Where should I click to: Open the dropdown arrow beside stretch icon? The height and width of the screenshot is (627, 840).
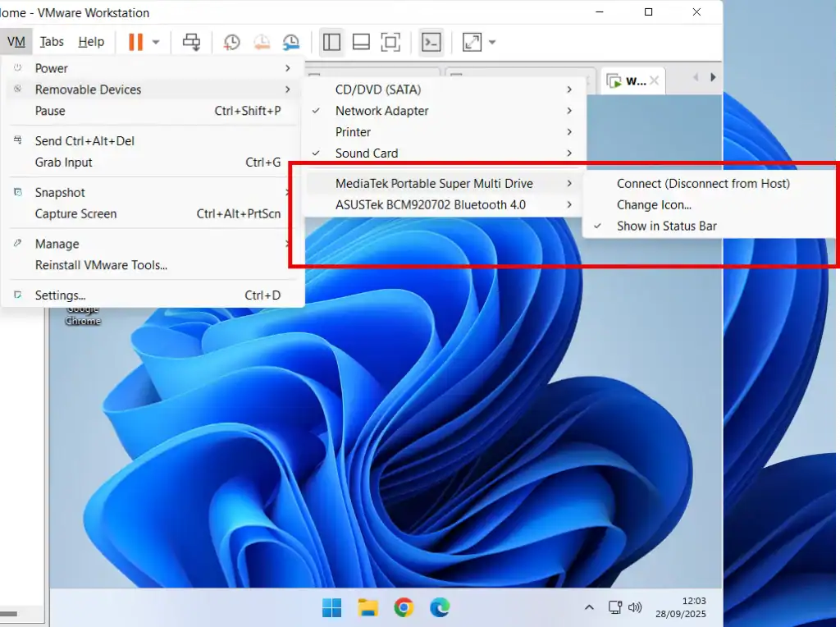pos(492,42)
